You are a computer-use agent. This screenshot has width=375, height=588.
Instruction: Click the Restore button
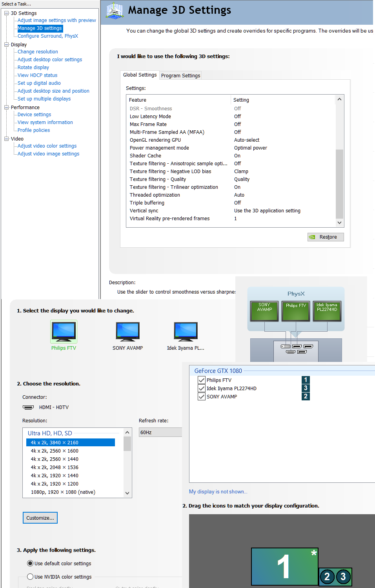(326, 237)
